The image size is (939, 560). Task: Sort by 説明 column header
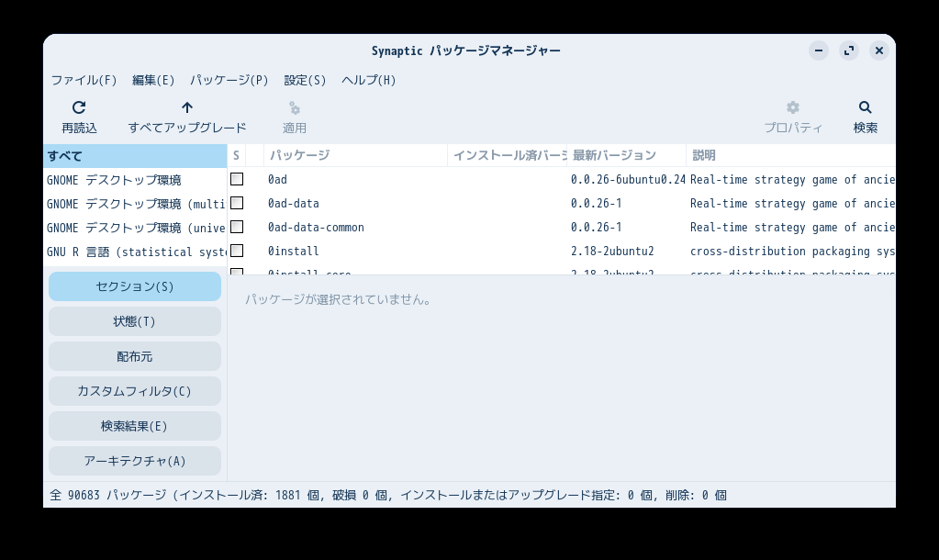790,155
